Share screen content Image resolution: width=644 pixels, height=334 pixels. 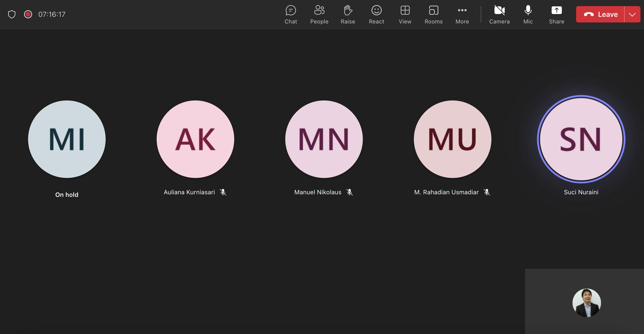pos(556,15)
